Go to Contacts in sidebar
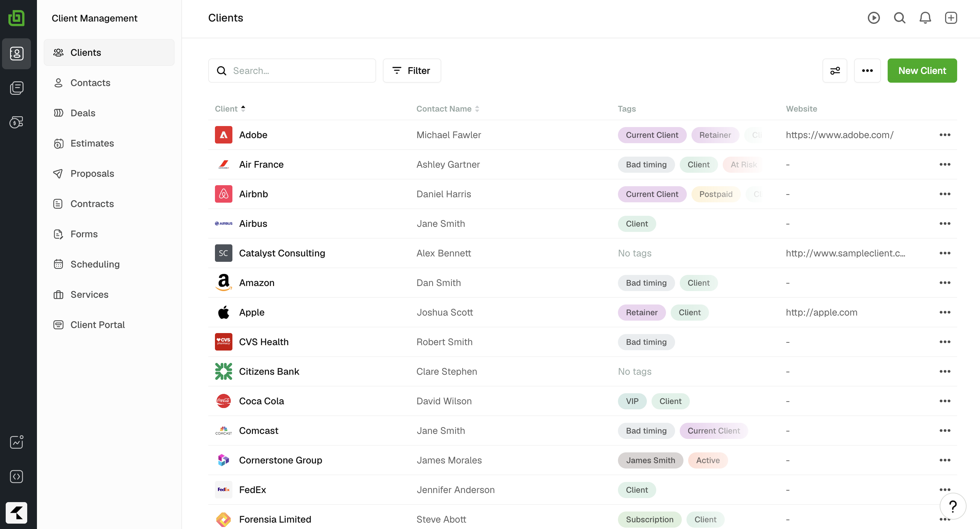The image size is (980, 529). (x=90, y=83)
